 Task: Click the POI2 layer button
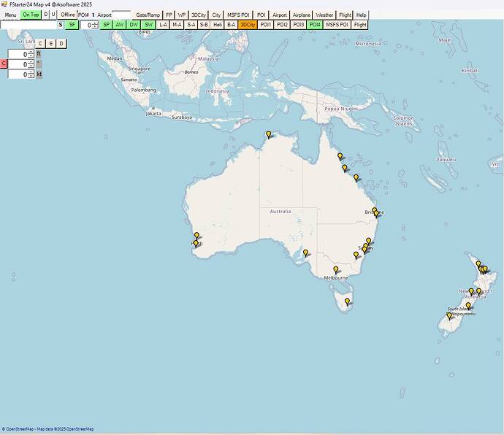[282, 25]
